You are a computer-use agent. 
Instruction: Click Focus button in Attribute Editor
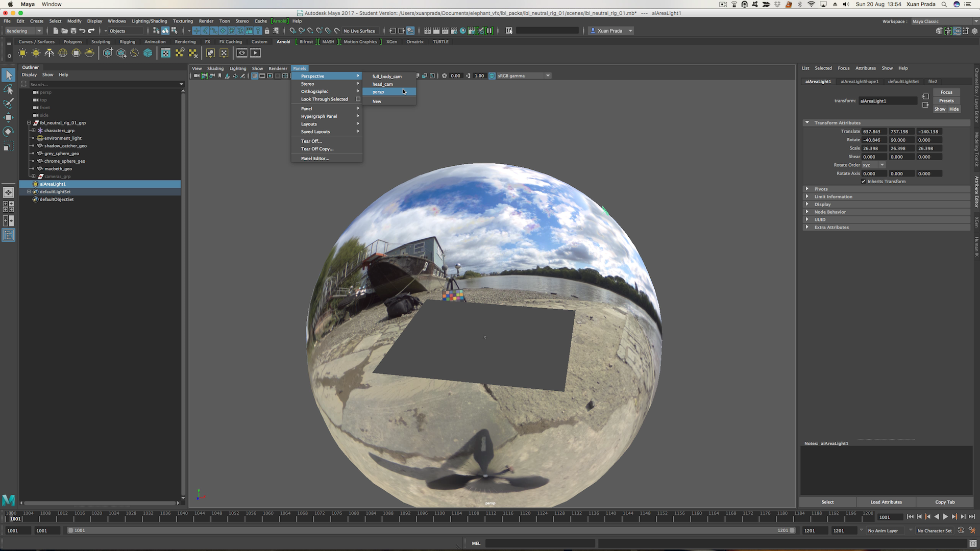(946, 92)
